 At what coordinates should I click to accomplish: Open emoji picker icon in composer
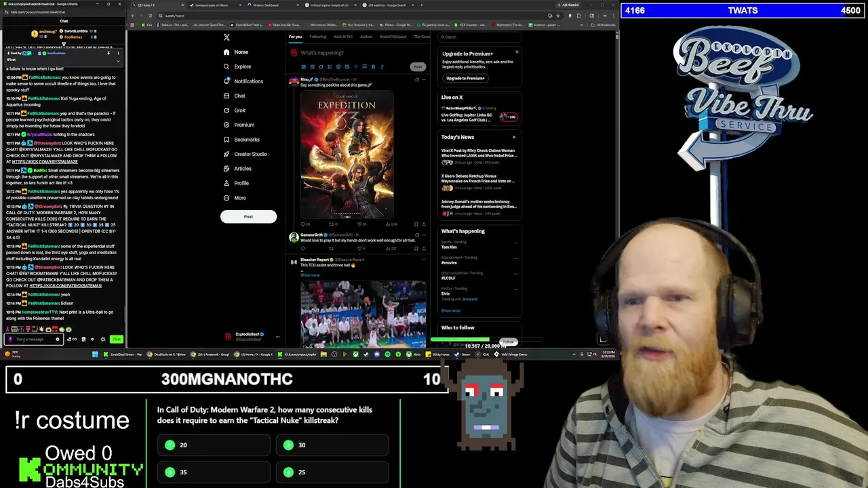[x=338, y=67]
